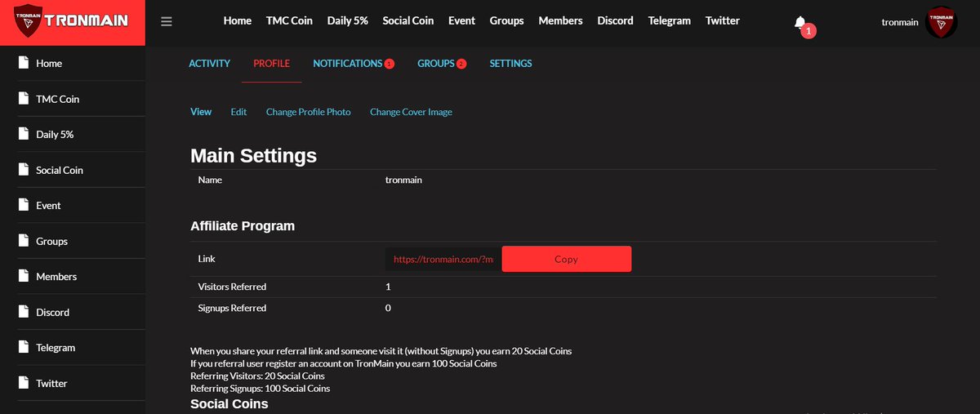Open Change Profile Photo

click(308, 112)
